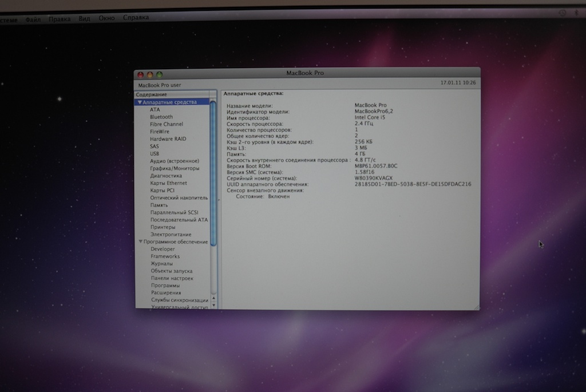This screenshot has width=586, height=392.
Task: Click model identifier MacBookPro6,2
Action: (374, 111)
